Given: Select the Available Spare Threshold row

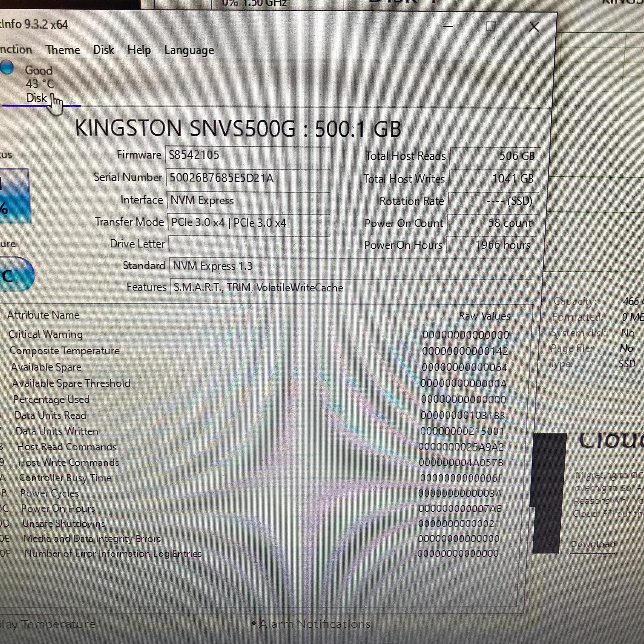Looking at the screenshot, I should coord(258,383).
